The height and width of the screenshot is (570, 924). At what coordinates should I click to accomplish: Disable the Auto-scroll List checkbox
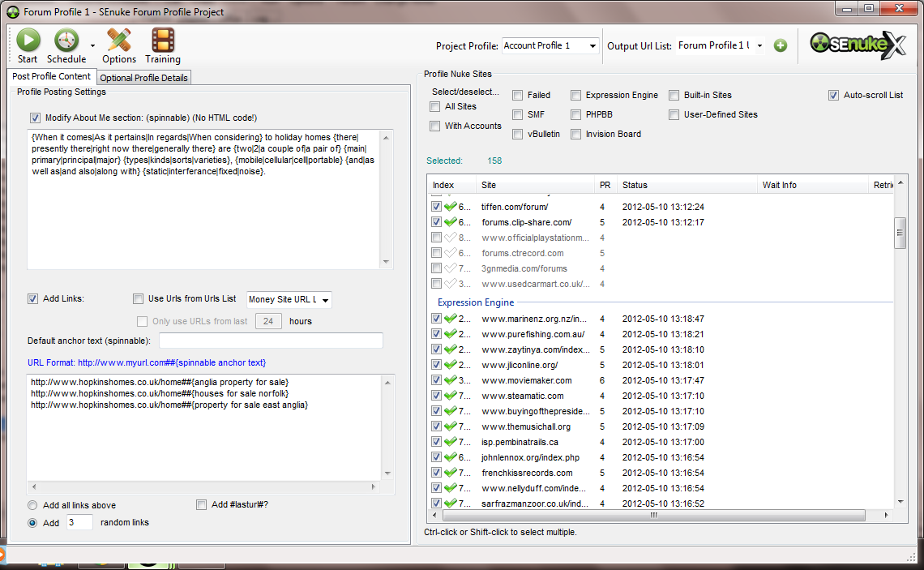tap(833, 96)
